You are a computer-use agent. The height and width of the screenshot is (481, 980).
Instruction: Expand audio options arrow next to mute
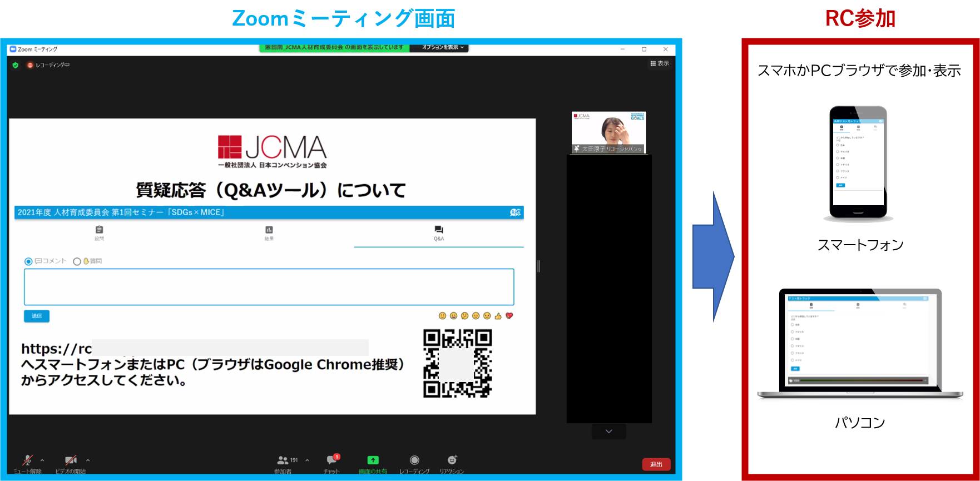[42, 460]
